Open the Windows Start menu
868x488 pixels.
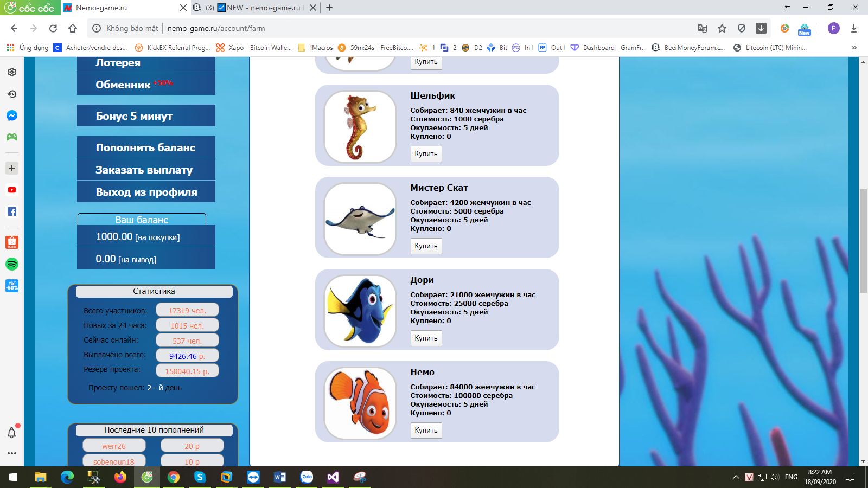point(13,477)
